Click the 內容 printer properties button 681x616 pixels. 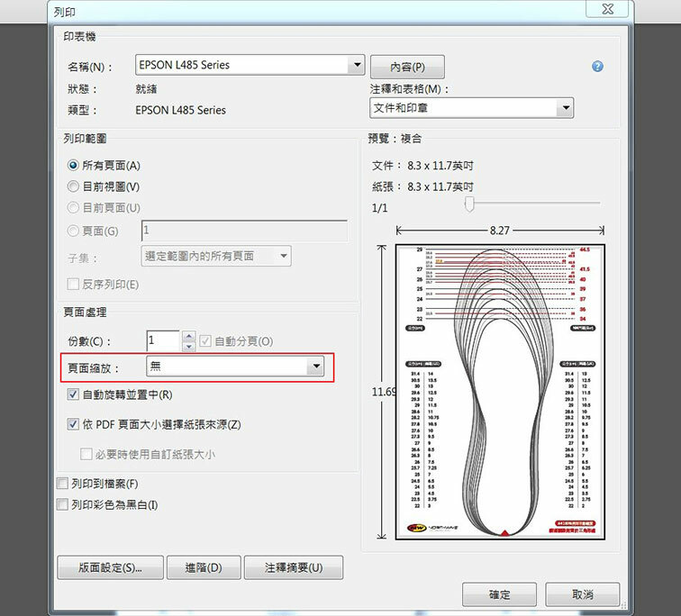407,68
